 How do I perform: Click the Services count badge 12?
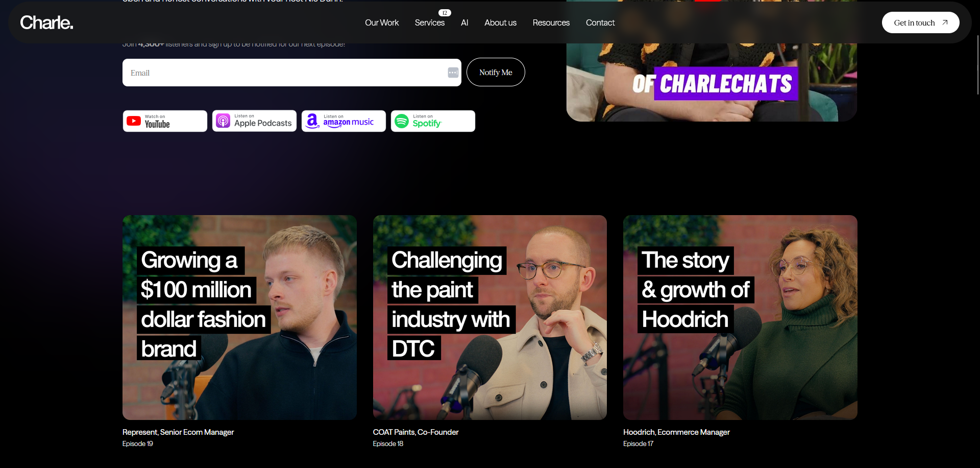[445, 13]
